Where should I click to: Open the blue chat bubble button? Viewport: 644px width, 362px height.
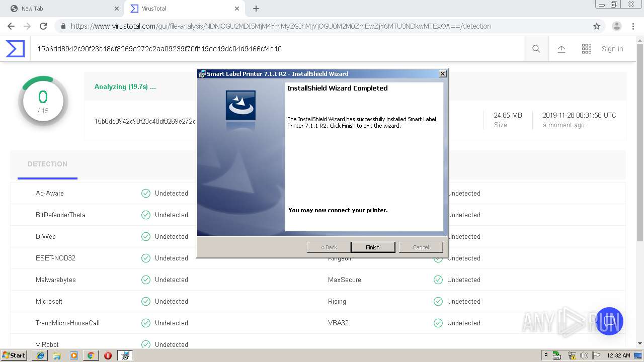pos(609,321)
